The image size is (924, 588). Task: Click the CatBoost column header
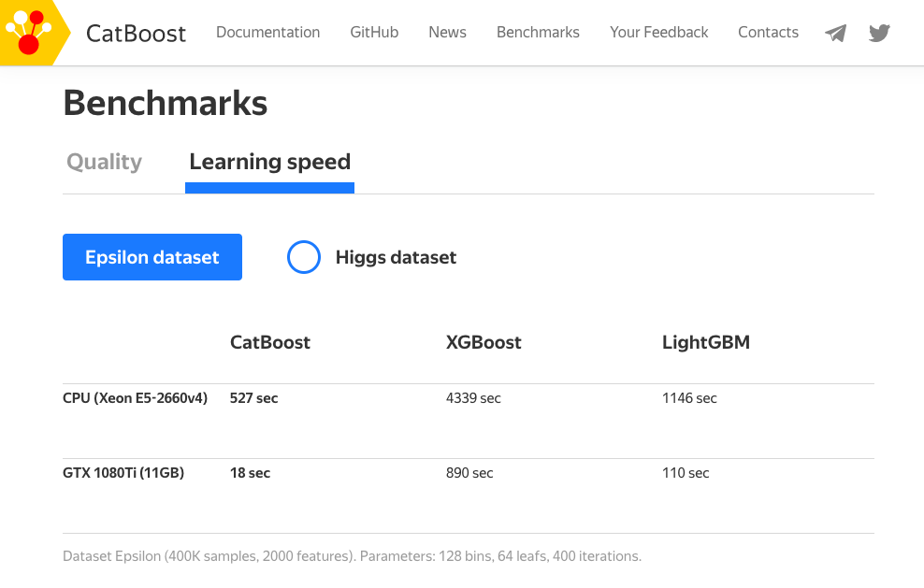coord(270,342)
